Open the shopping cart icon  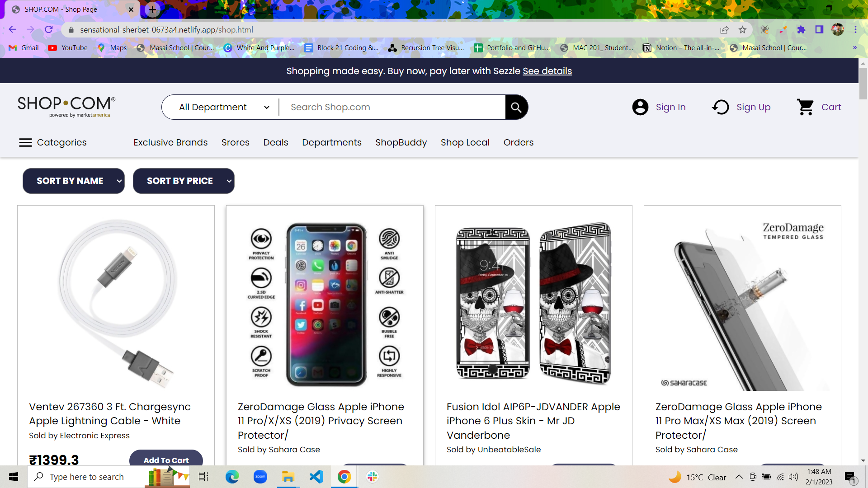point(806,107)
